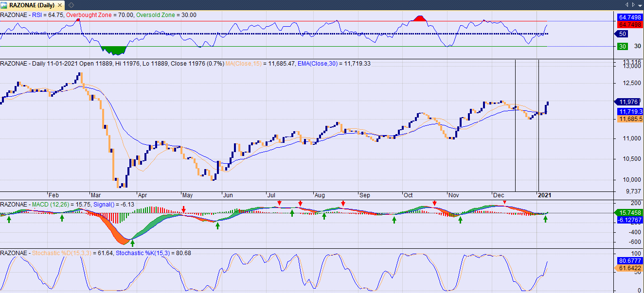The height and width of the screenshot is (293, 644).
Task: Click the 13,000 price axis label
Action: [631, 67]
